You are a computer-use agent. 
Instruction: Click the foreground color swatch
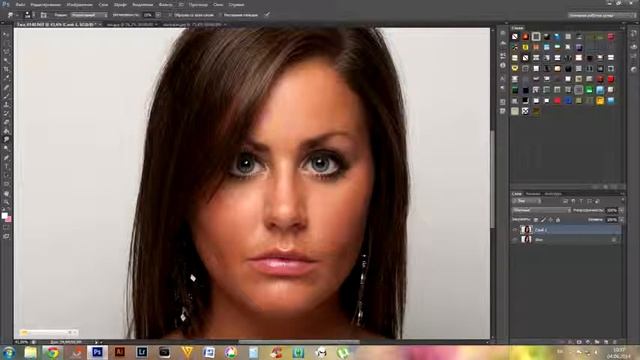pyautogui.click(x=4, y=215)
